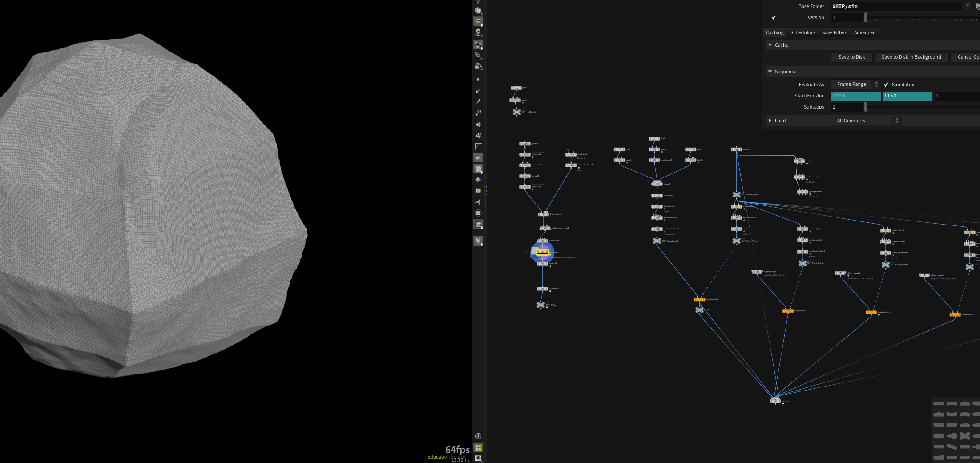This screenshot has height=463, width=980.
Task: Open the All Geometry load dropdown
Action: click(x=865, y=121)
